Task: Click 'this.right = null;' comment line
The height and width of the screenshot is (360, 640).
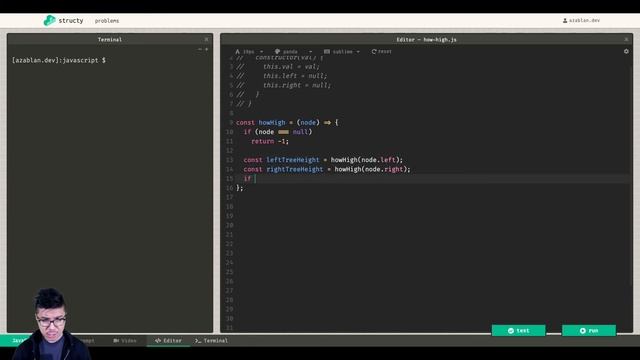Action: tap(297, 85)
